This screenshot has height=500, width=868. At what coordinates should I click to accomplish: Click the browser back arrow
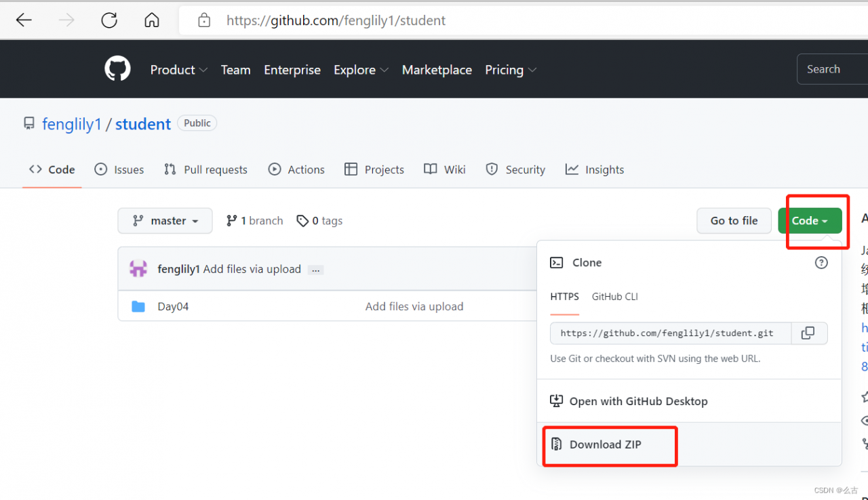pyautogui.click(x=24, y=20)
